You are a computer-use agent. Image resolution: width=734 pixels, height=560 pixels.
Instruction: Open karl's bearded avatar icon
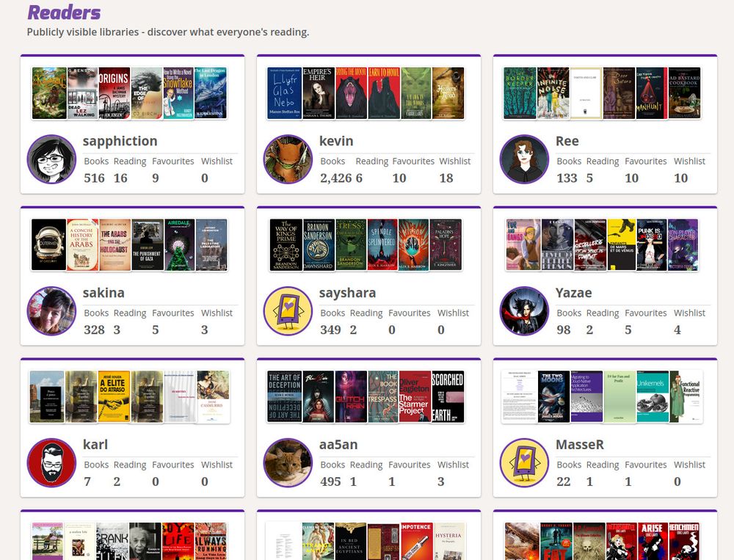pyautogui.click(x=51, y=463)
